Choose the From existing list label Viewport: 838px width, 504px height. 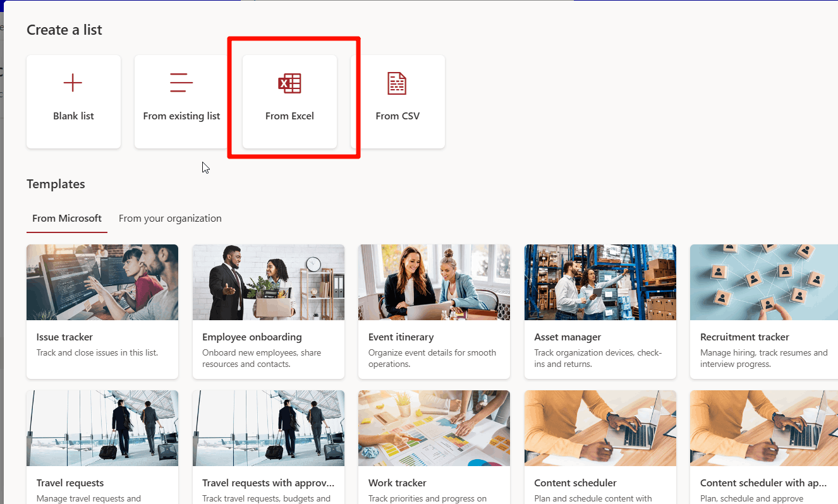[181, 116]
